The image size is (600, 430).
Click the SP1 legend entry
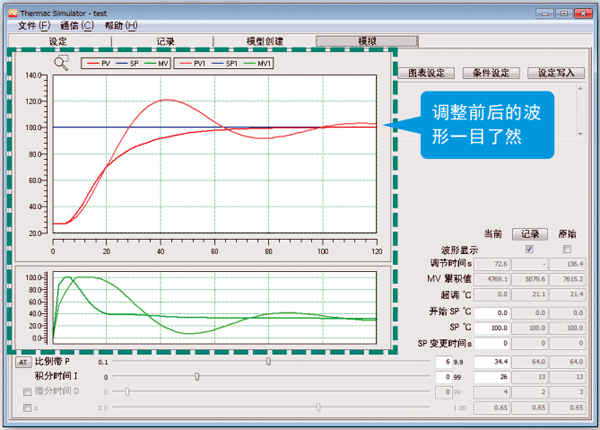tap(223, 63)
